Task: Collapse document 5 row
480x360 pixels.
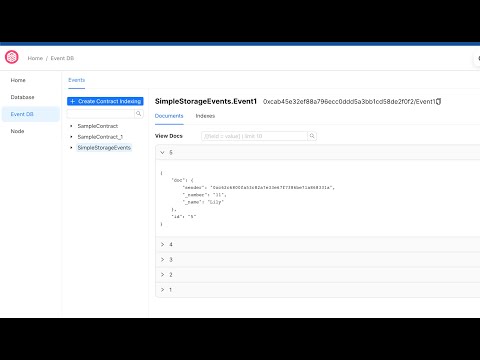Action: pyautogui.click(x=317, y=153)
